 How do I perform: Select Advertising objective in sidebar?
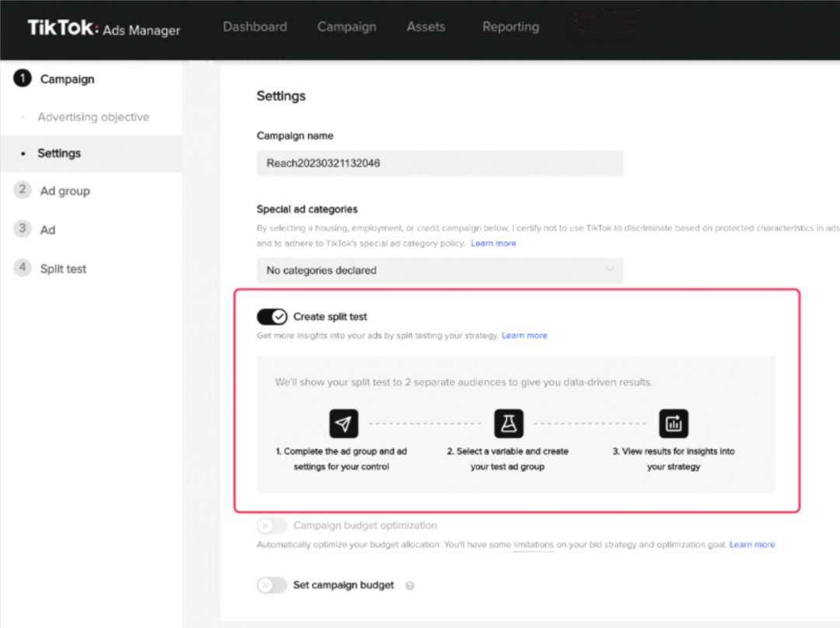click(x=93, y=117)
